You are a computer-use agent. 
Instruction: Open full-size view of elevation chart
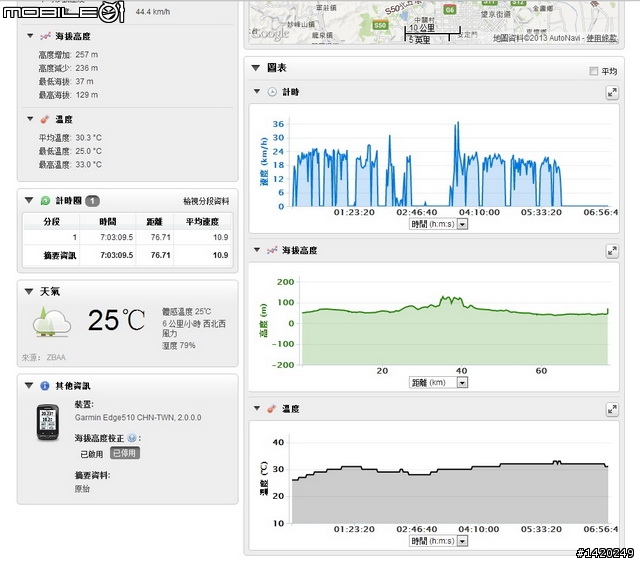612,251
